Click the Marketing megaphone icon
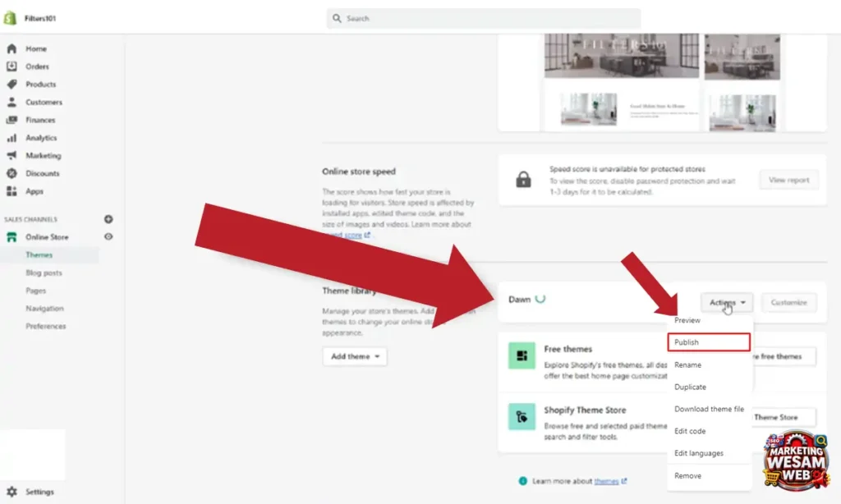The height and width of the screenshot is (504, 841). tap(11, 155)
